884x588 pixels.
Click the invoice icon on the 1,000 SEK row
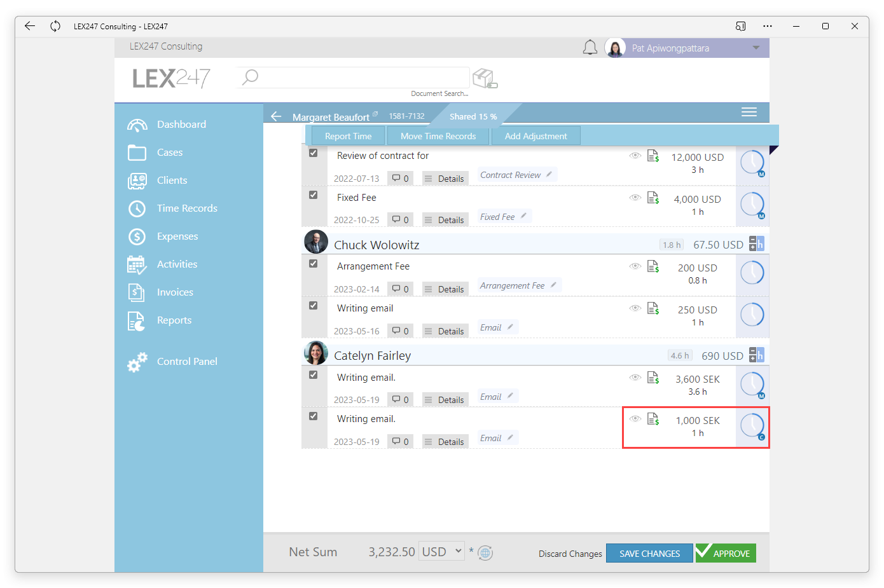[x=653, y=419]
